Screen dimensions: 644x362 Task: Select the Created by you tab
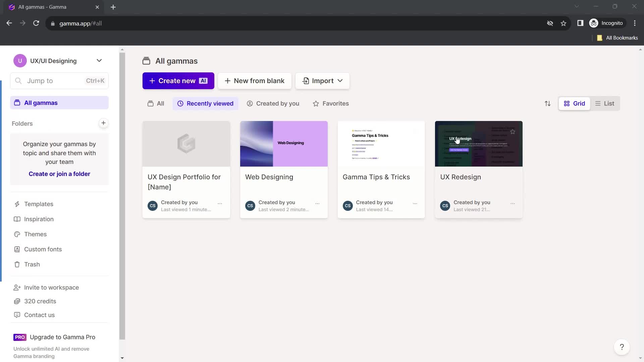point(277,103)
